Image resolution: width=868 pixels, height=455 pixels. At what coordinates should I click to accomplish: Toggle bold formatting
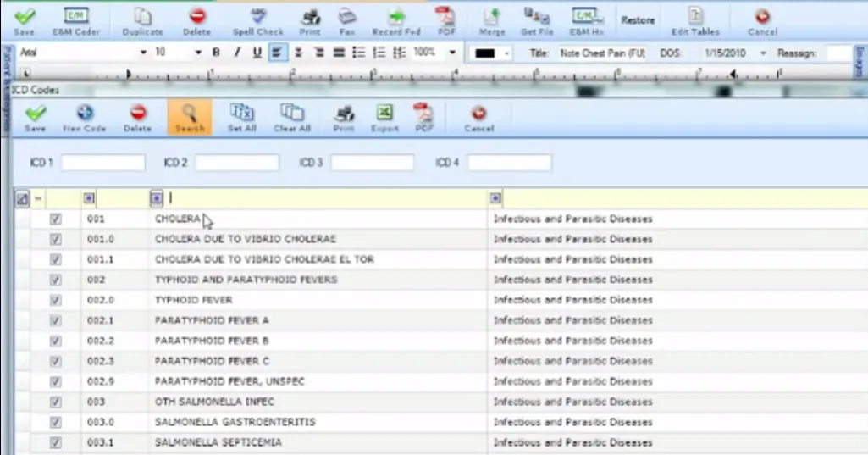point(216,53)
